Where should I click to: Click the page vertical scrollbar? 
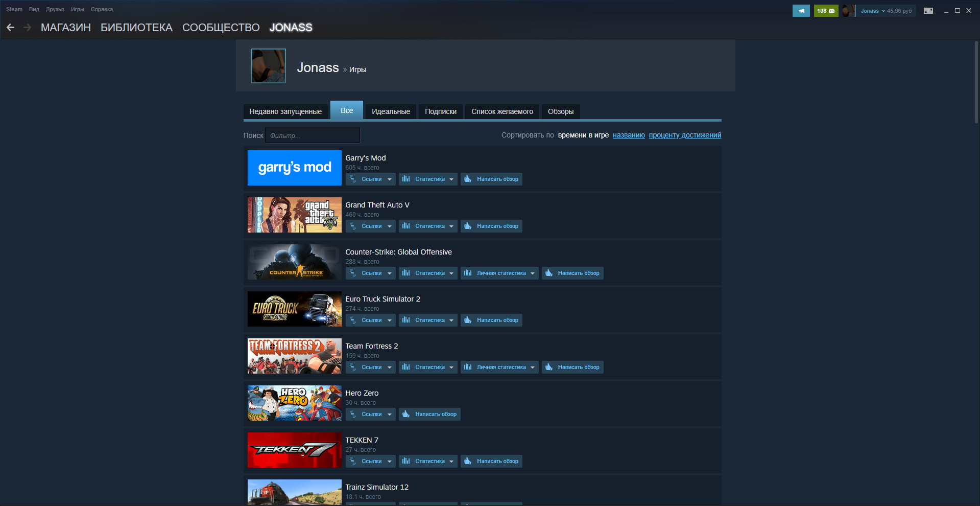point(976,82)
